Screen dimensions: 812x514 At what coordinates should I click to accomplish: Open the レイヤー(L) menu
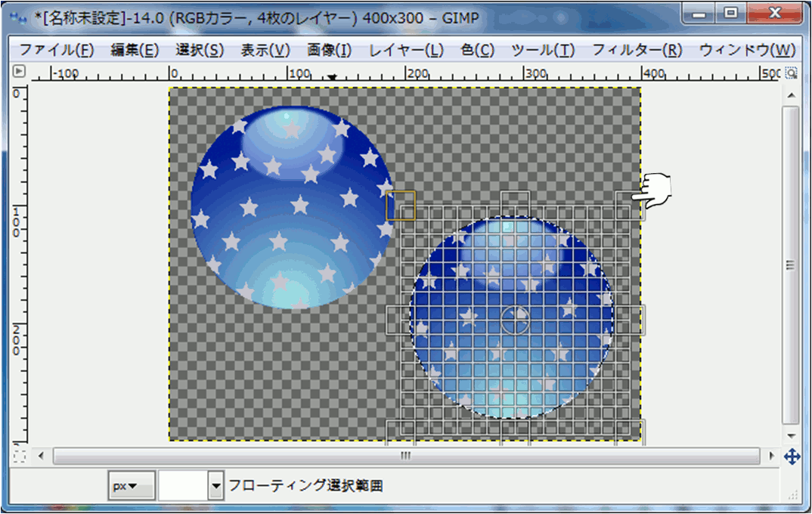pos(406,51)
